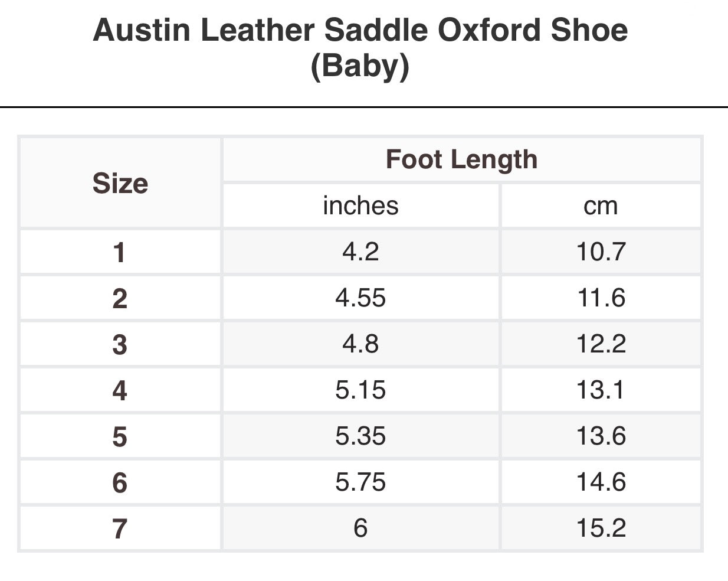Image resolution: width=728 pixels, height=581 pixels.
Task: Click the Foot Length header cell
Action: (x=461, y=159)
